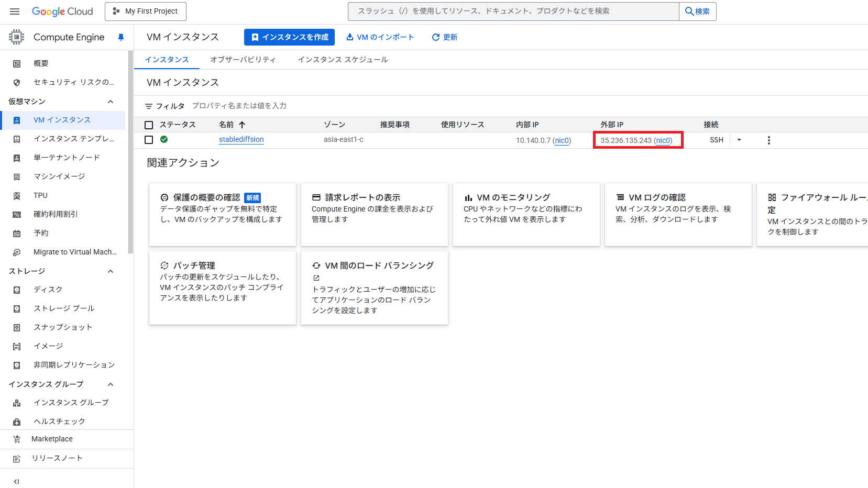Collapse the ストレージ section
This screenshot has height=488, width=868.
pyautogui.click(x=111, y=271)
